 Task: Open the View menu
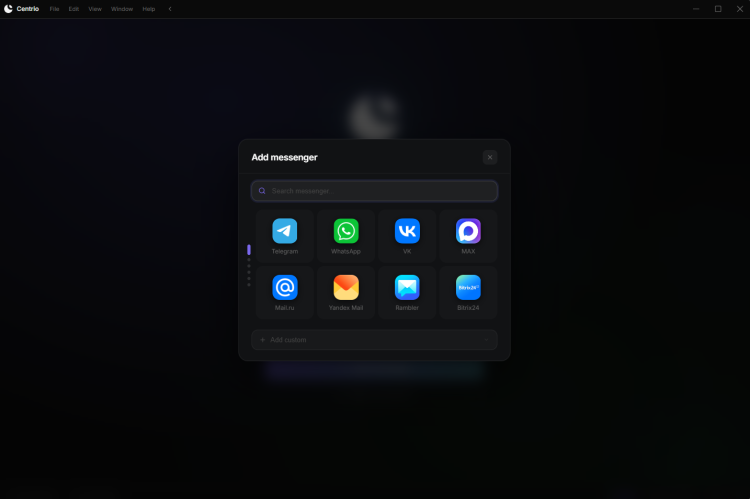pyautogui.click(x=95, y=9)
